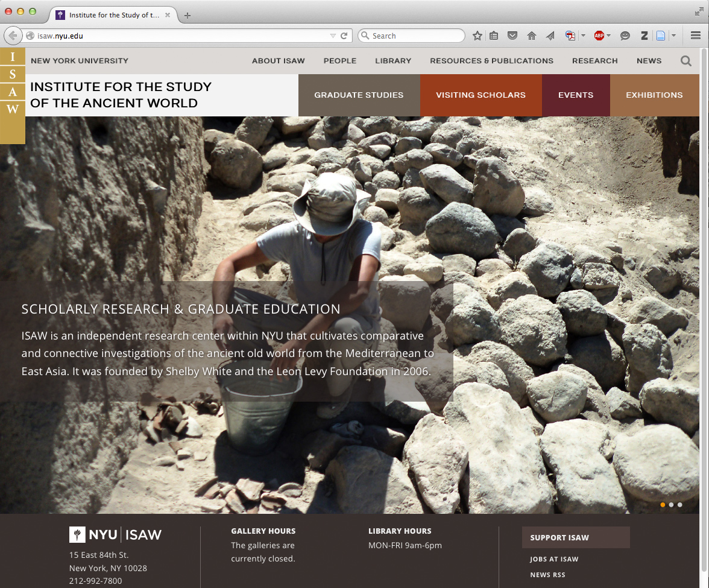Reload the page with refresh icon
The width and height of the screenshot is (709, 588).
click(x=344, y=36)
